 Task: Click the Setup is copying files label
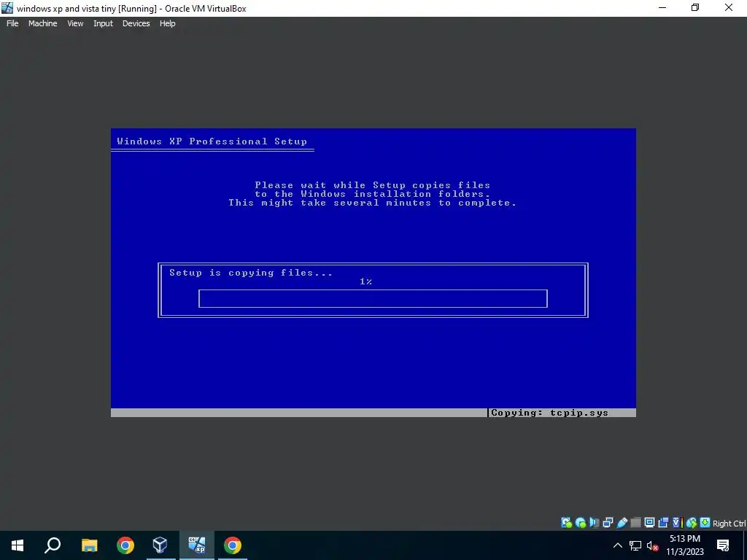[251, 273]
